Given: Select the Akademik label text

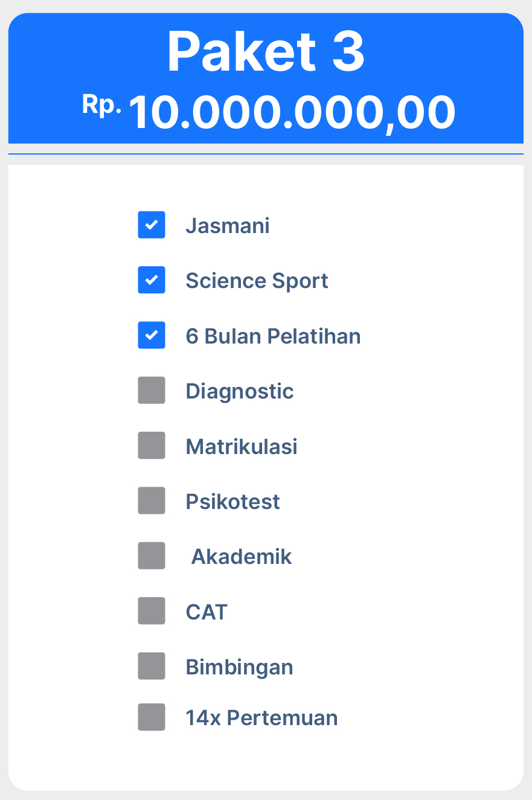Looking at the screenshot, I should (x=242, y=557).
